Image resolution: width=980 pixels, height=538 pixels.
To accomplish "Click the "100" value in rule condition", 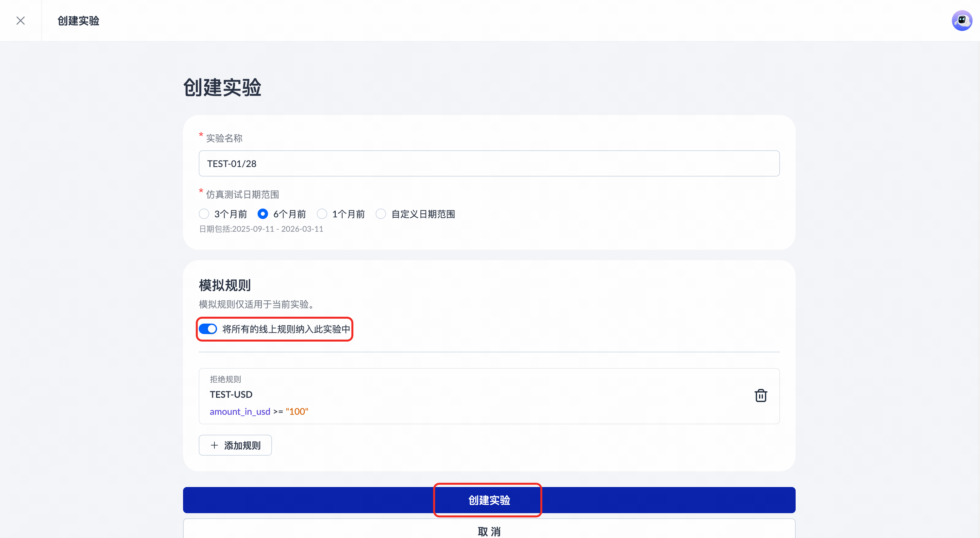I will click(297, 412).
